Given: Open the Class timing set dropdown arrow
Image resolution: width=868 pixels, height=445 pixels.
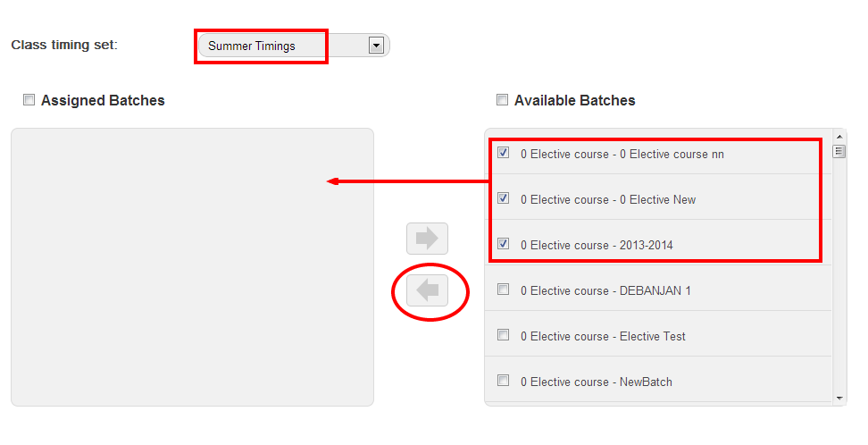Looking at the screenshot, I should click(x=376, y=46).
